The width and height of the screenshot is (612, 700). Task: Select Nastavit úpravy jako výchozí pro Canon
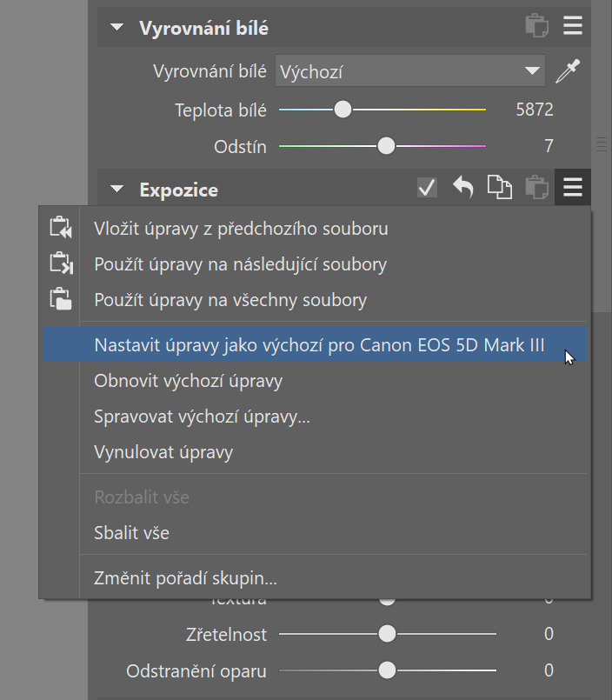tap(319, 345)
